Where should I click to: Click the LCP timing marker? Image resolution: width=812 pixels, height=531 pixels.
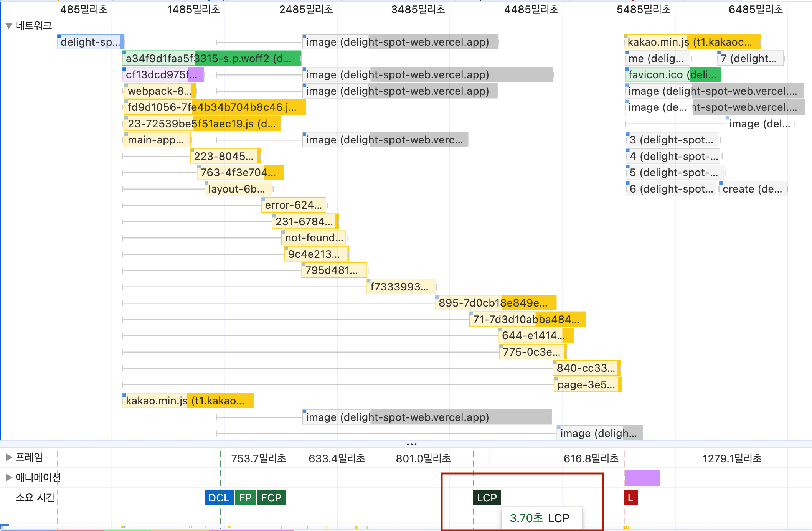pos(487,498)
